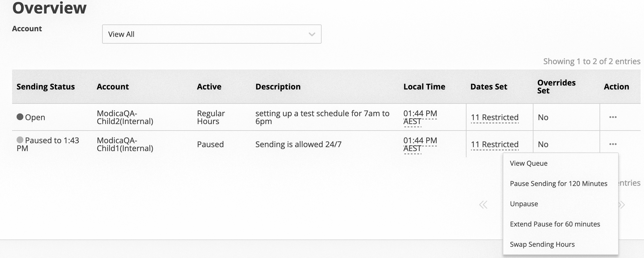Choose Pause Sending for 120 Minutes
The width and height of the screenshot is (644, 258).
[558, 183]
